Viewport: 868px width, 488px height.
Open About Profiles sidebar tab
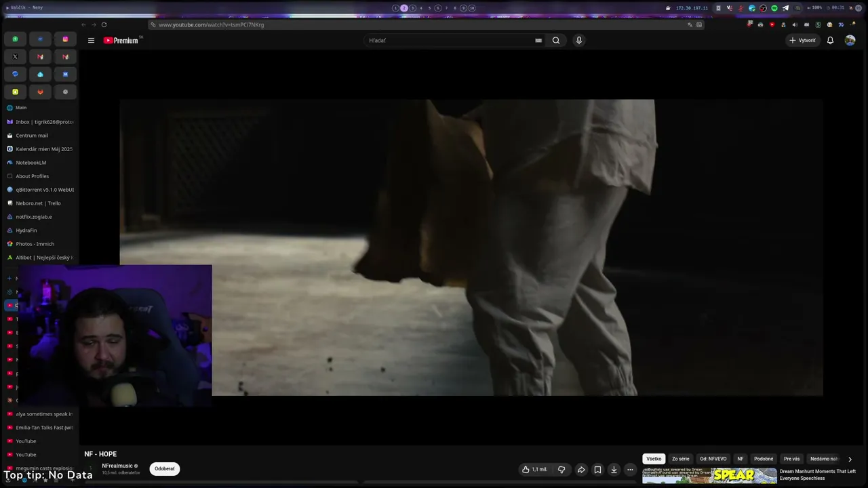(40, 176)
